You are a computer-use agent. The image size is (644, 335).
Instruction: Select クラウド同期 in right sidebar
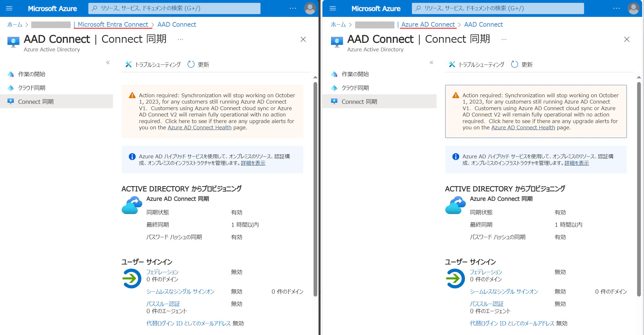point(355,88)
